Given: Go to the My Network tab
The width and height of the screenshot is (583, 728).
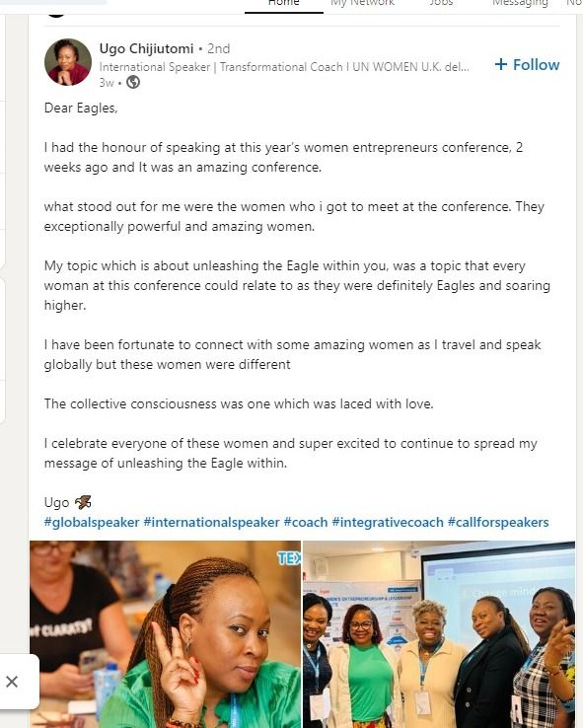Looking at the screenshot, I should 362,3.
